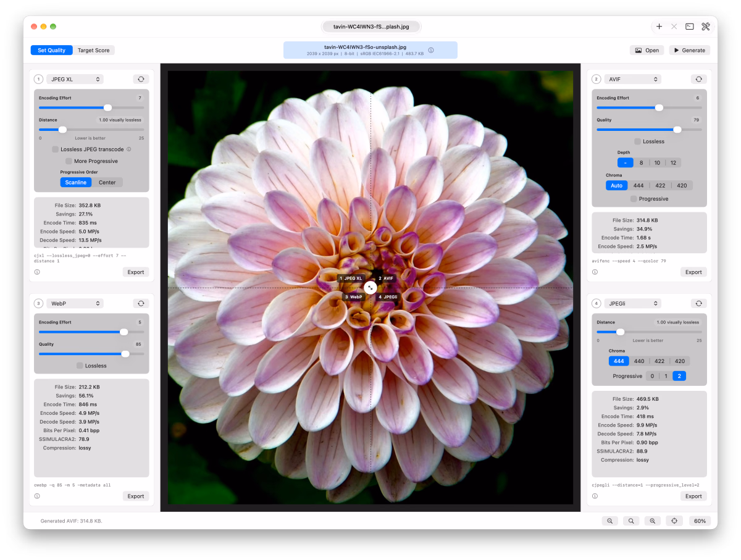The image size is (741, 560).
Task: Click the source file info banner
Action: (371, 50)
